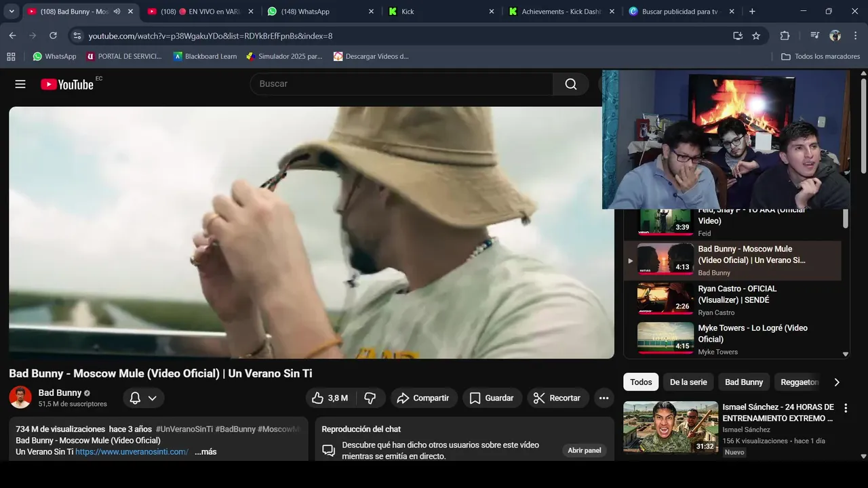Screen dimensions: 868x488
Task: Open chat replay with Abrir panel
Action: [x=585, y=451]
